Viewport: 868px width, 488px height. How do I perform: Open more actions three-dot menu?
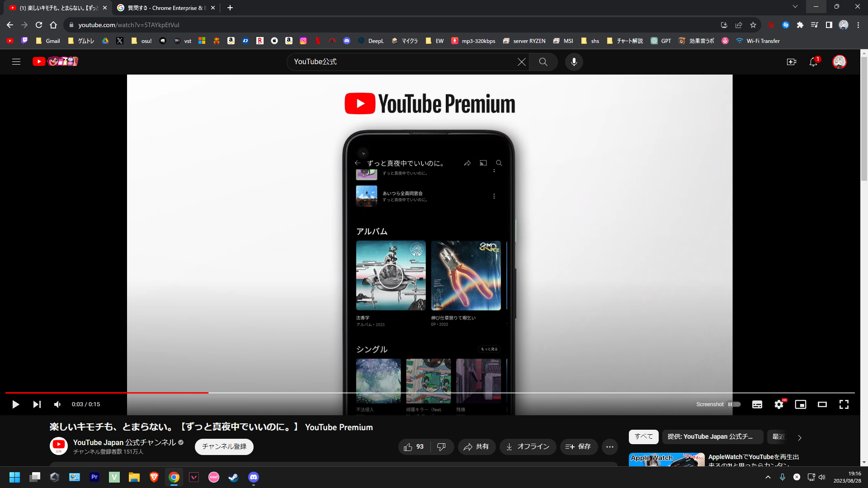pos(610,447)
